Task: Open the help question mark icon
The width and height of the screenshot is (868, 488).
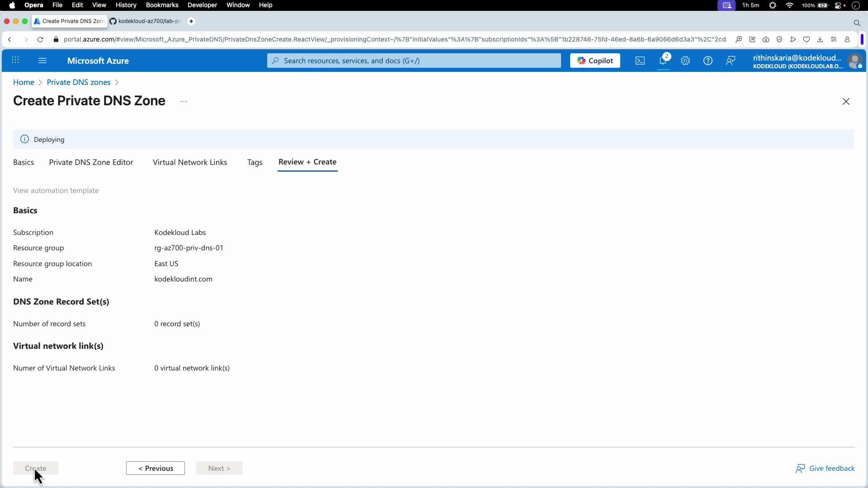Action: click(708, 61)
